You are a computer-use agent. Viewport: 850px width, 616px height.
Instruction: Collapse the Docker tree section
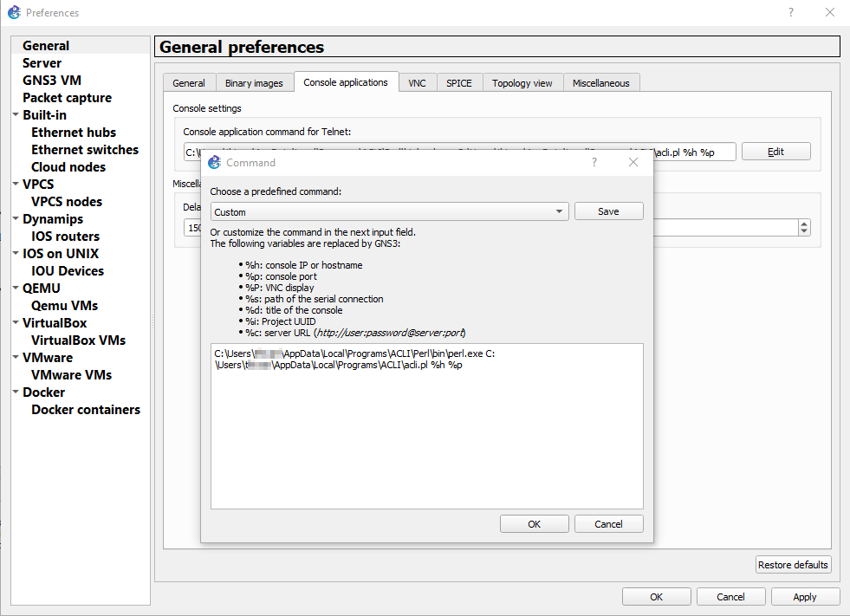point(16,392)
